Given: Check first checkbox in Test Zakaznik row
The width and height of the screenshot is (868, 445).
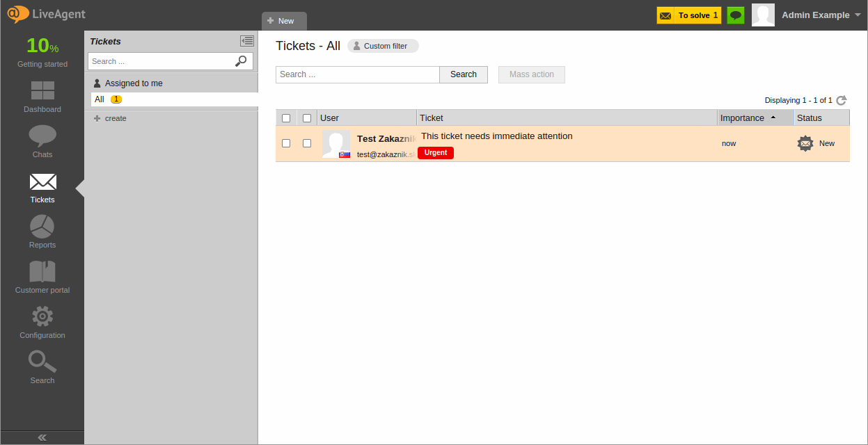Looking at the screenshot, I should [x=286, y=143].
